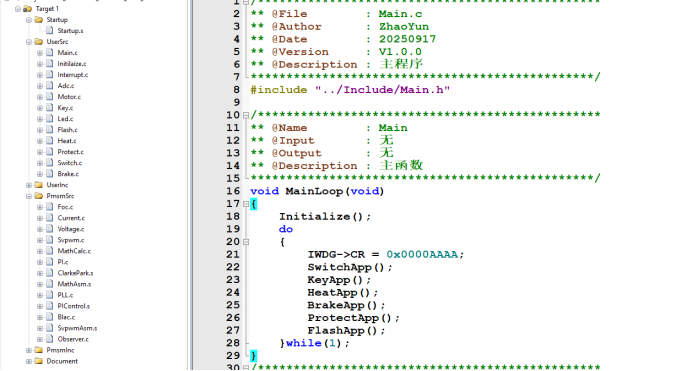Click the Target 1 project icon
Viewport: 693px width, 371px height.
(x=27, y=8)
